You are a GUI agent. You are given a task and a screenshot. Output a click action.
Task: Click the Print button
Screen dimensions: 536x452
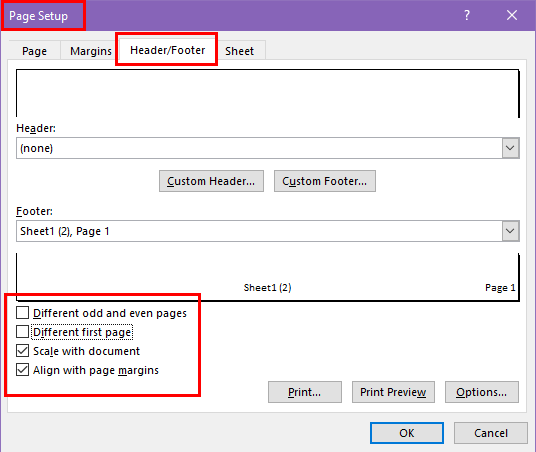pos(305,392)
